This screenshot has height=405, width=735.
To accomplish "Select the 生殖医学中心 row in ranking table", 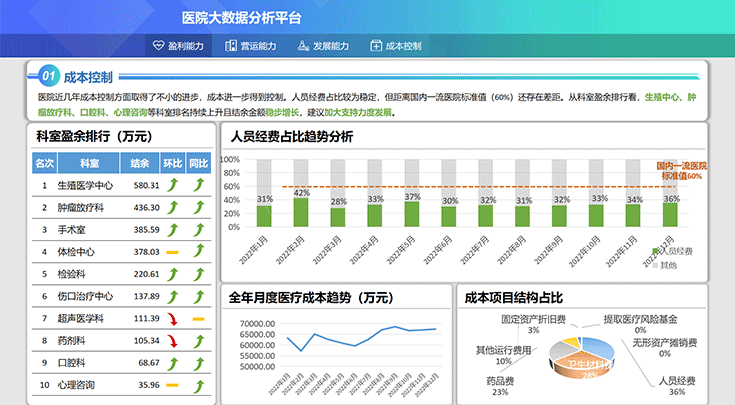I will coord(85,185).
